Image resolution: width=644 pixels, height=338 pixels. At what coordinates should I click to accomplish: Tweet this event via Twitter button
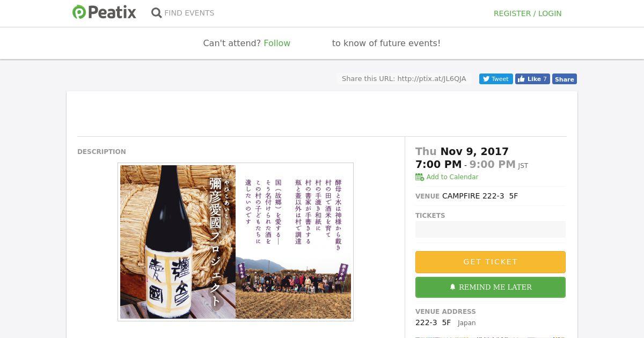pos(495,79)
